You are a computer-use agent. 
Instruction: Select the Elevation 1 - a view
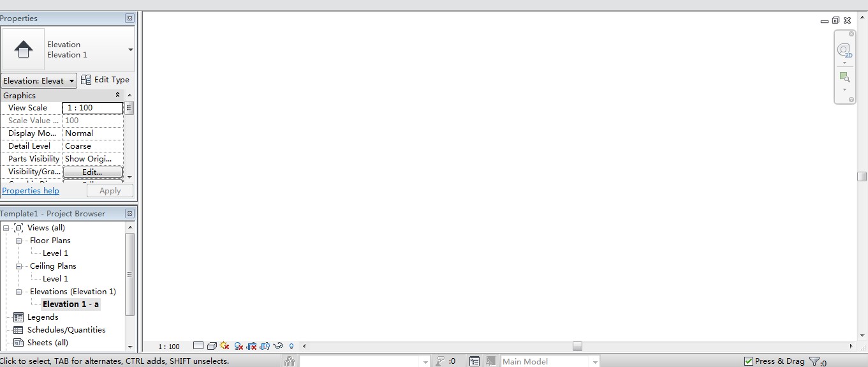[x=71, y=304]
